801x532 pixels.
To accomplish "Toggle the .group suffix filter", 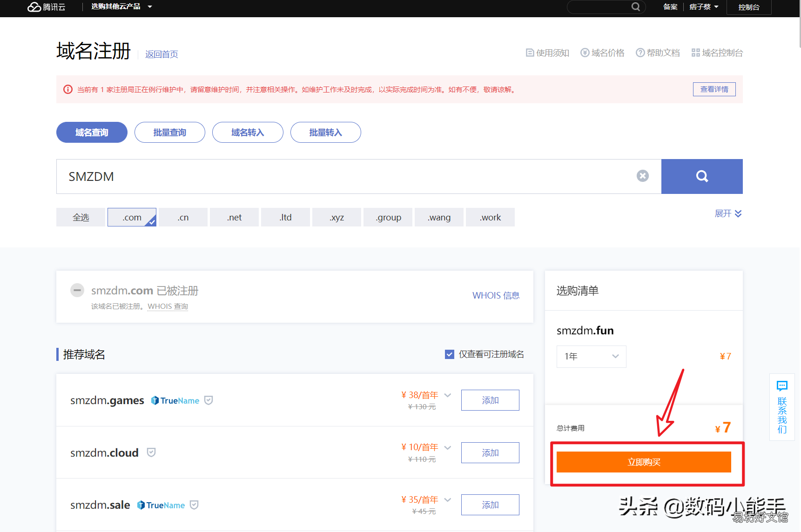I will coord(388,217).
